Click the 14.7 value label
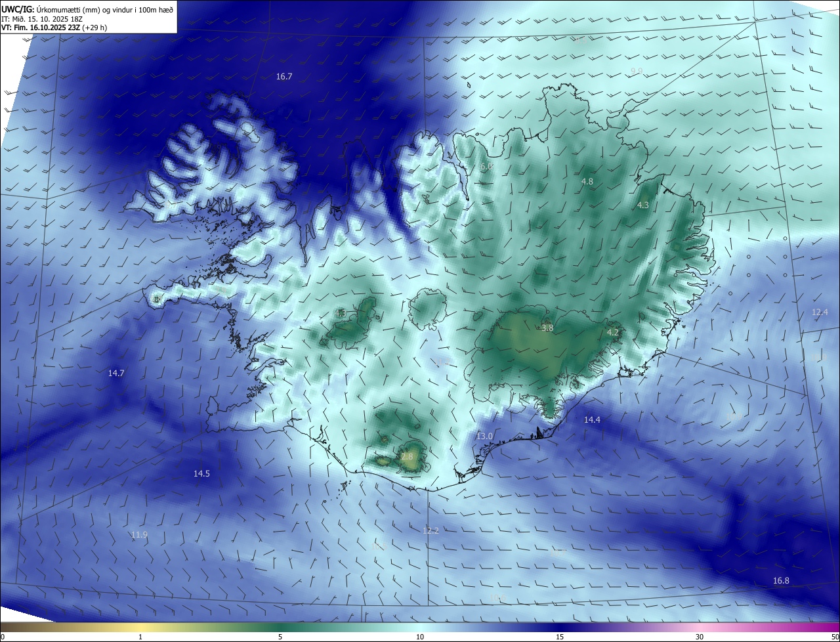The width and height of the screenshot is (840, 642). [116, 373]
